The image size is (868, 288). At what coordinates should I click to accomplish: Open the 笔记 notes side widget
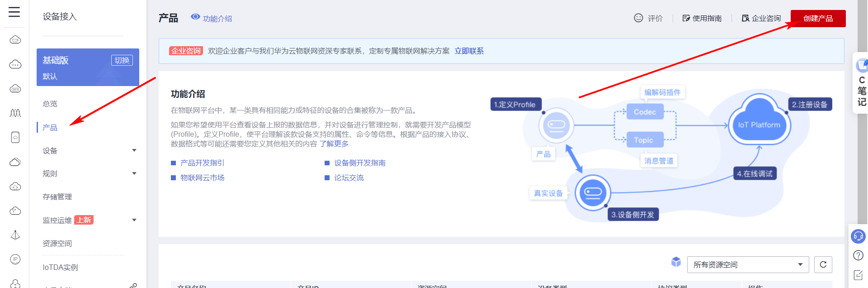click(x=861, y=83)
